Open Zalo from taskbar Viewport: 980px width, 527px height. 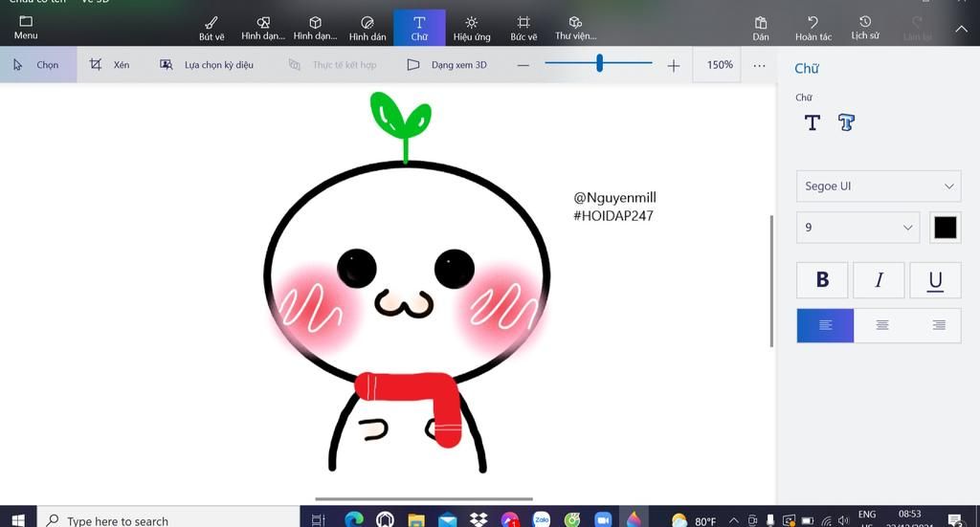coord(542,519)
